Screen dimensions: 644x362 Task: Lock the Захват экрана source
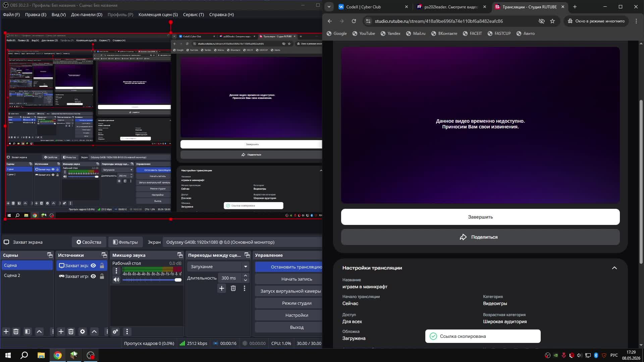[102, 265]
